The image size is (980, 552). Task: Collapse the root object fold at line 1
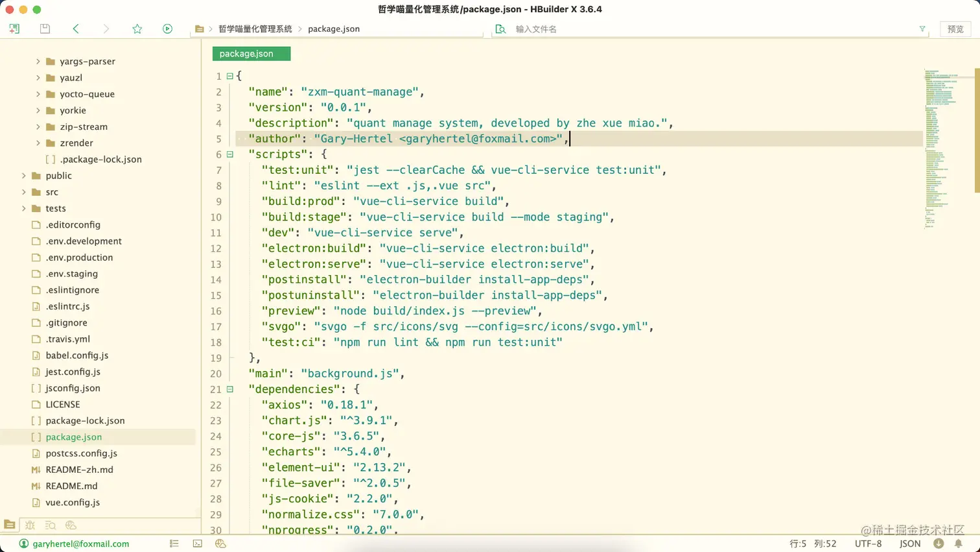pyautogui.click(x=229, y=76)
